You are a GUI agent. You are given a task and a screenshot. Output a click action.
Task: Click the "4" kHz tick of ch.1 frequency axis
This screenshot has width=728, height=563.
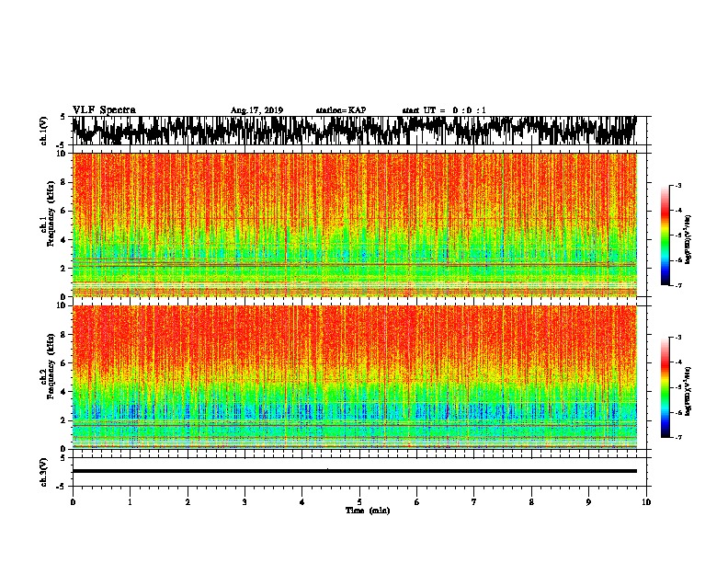click(x=63, y=240)
